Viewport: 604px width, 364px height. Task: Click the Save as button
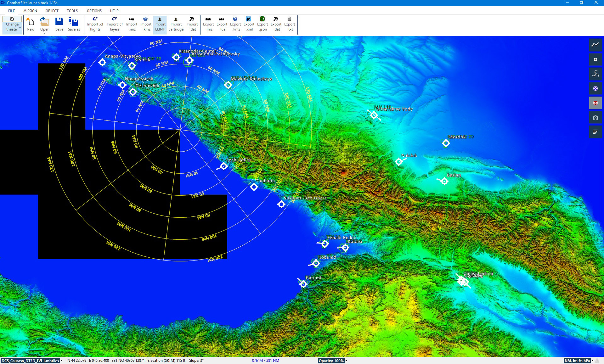point(74,24)
